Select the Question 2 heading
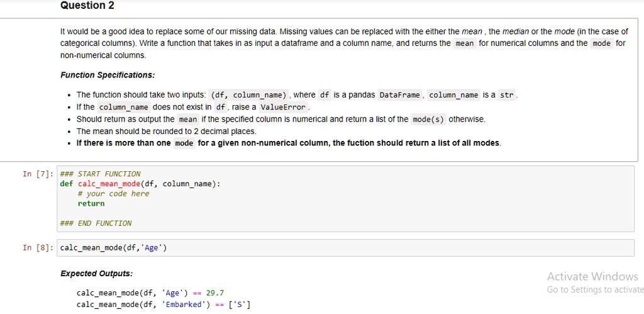644x314 pixels. click(87, 6)
